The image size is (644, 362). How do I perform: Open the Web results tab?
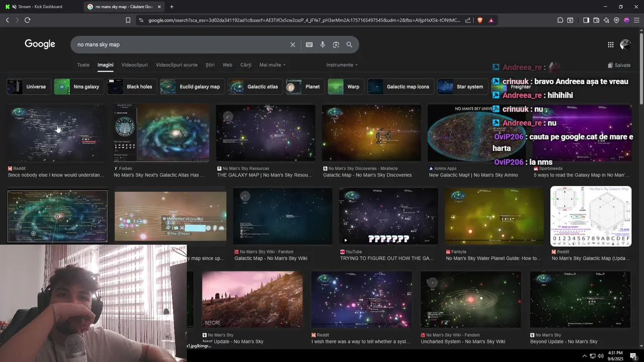(x=227, y=65)
